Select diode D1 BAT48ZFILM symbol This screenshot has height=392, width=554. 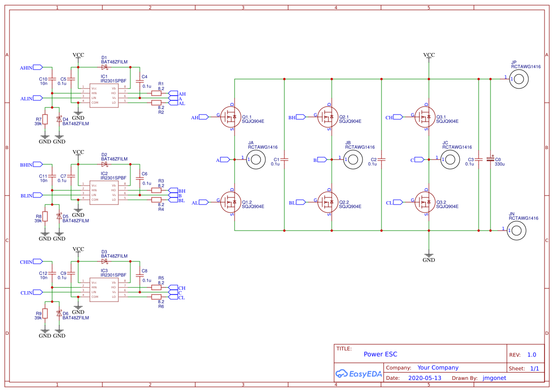click(x=104, y=67)
